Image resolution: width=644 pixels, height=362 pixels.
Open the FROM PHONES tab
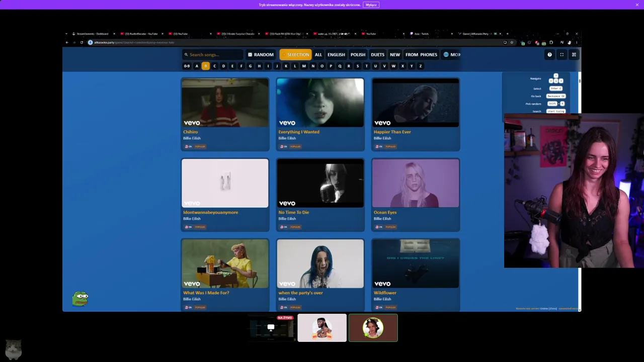(421, 55)
